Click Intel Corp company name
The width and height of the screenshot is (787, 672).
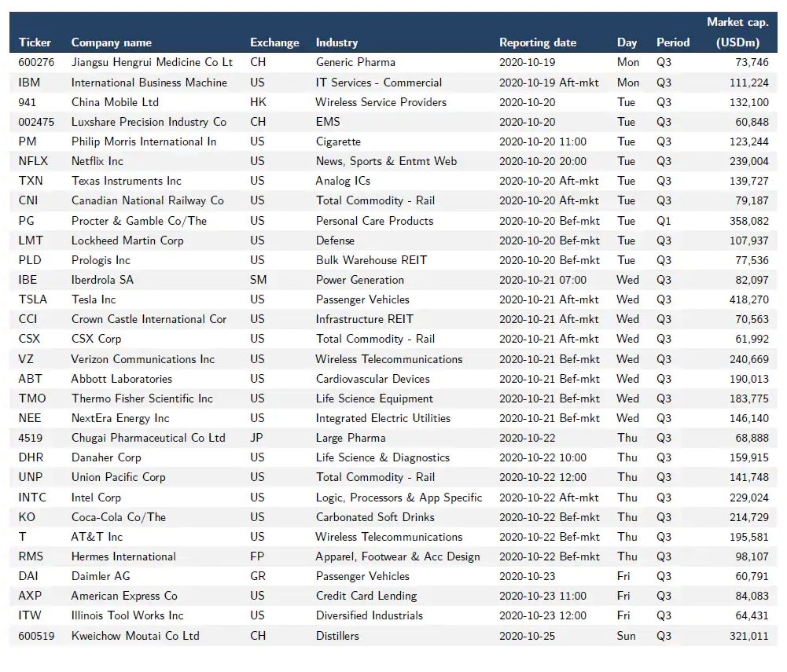[97, 498]
